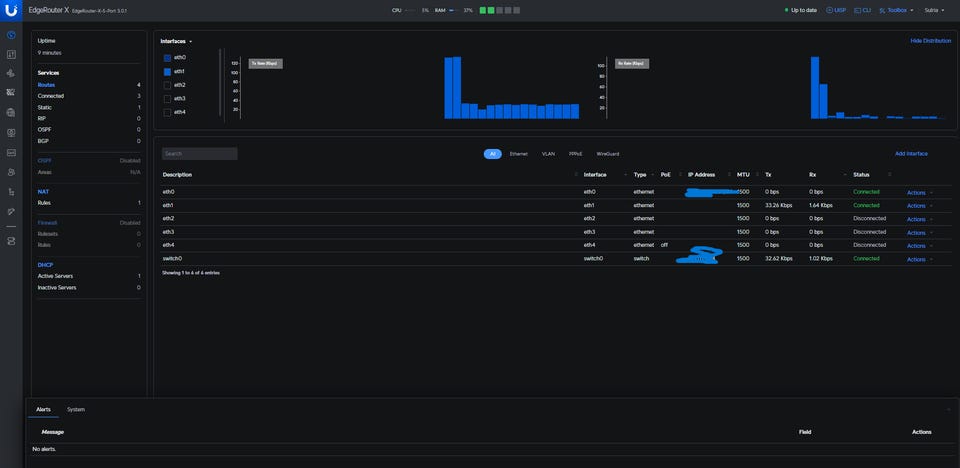The width and height of the screenshot is (960, 468).
Task: Click the Ubiquiti logo icon
Action: [x=11, y=10]
